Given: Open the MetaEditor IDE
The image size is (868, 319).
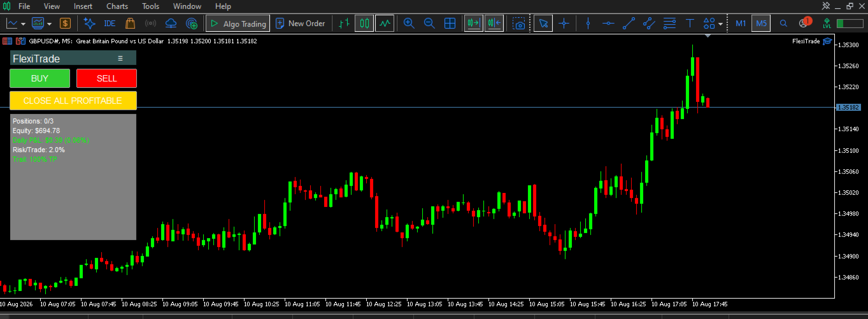Looking at the screenshot, I should [110, 24].
